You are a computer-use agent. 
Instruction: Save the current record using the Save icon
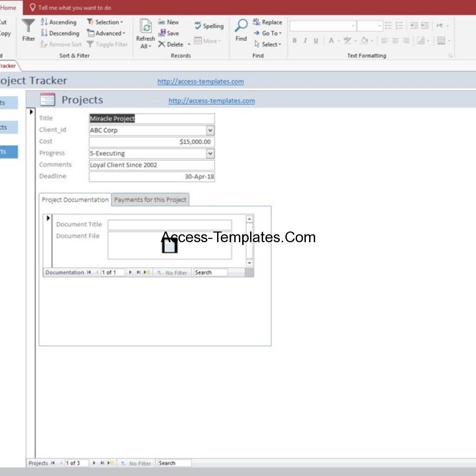[x=169, y=33]
